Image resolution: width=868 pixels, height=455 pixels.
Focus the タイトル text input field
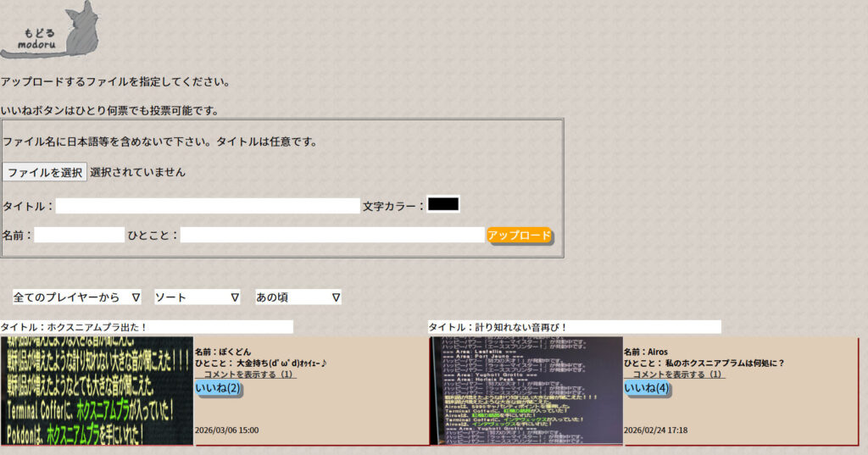pyautogui.click(x=208, y=206)
